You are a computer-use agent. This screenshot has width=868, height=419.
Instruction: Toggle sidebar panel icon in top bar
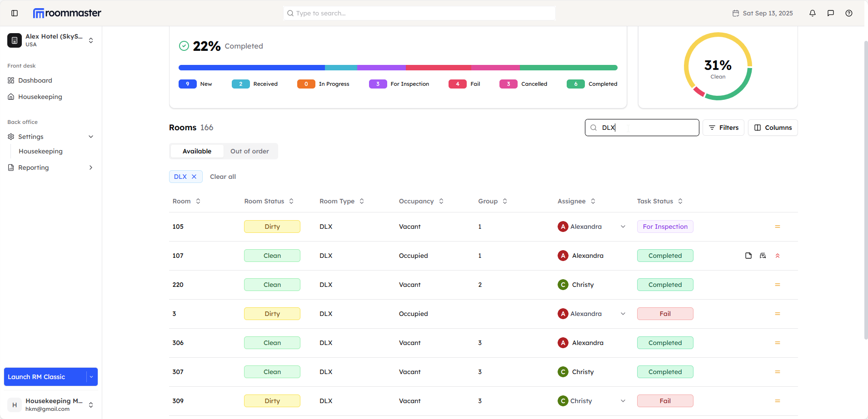pyautogui.click(x=15, y=13)
